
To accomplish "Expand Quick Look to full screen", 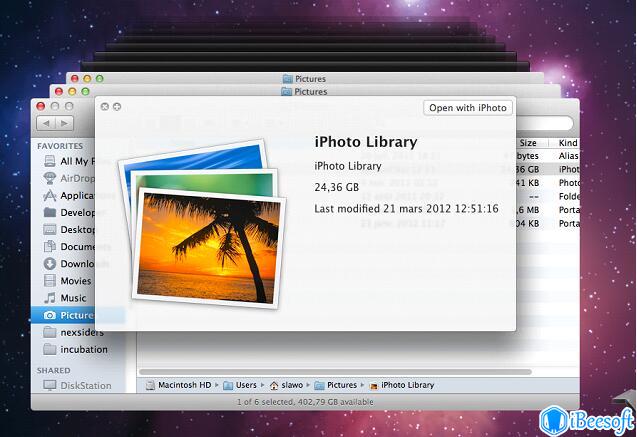I will (117, 106).
